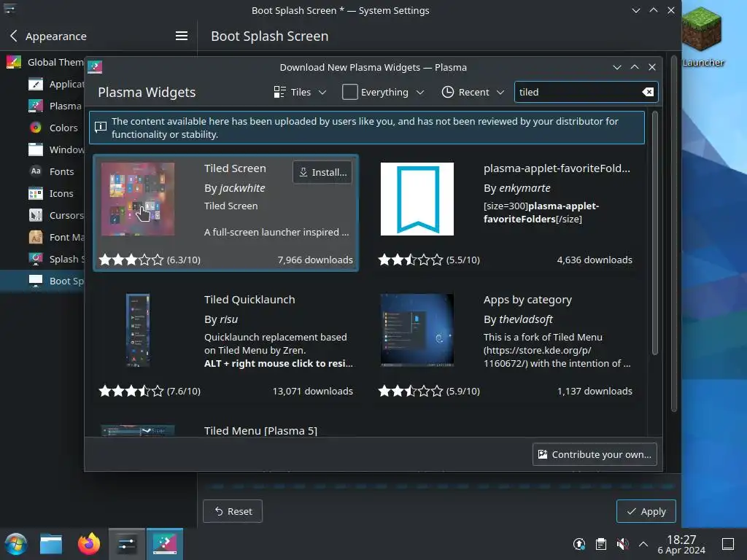Viewport: 747px width, 560px height.
Task: Click the Recent sort clock icon
Action: point(447,92)
